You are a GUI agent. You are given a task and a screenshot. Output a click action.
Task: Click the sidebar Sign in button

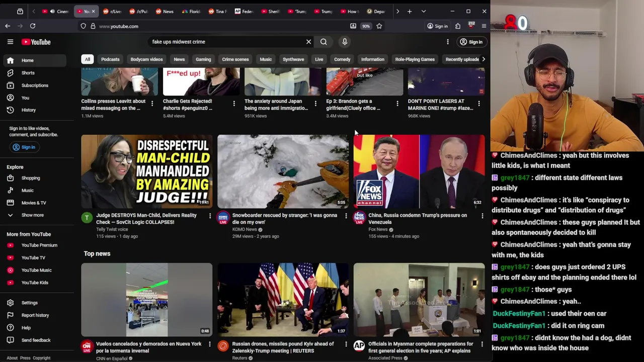point(24,147)
